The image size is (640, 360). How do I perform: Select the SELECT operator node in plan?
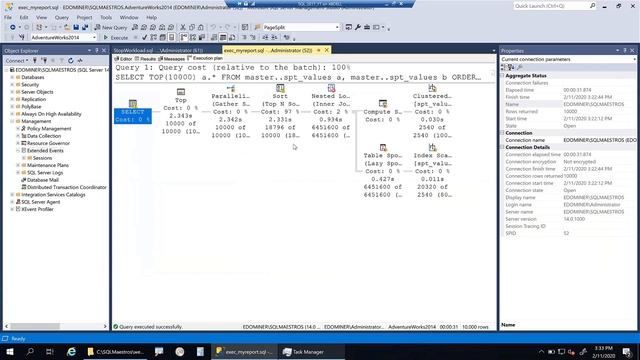pos(133,111)
